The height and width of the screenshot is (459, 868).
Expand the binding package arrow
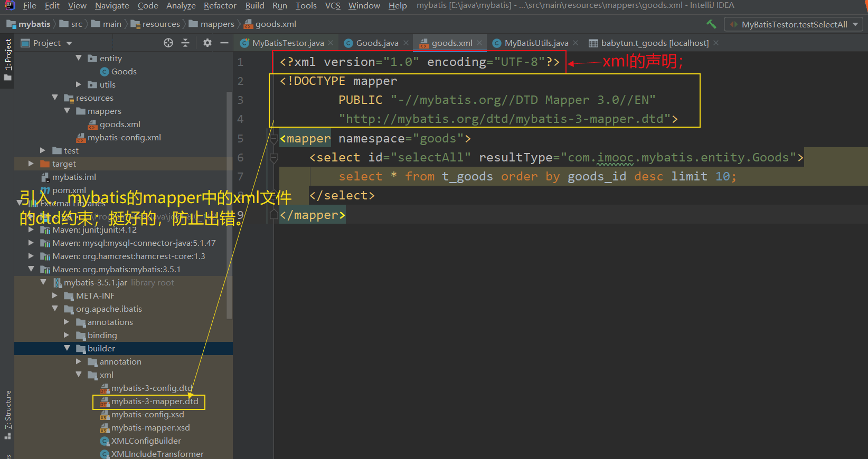[67, 335]
